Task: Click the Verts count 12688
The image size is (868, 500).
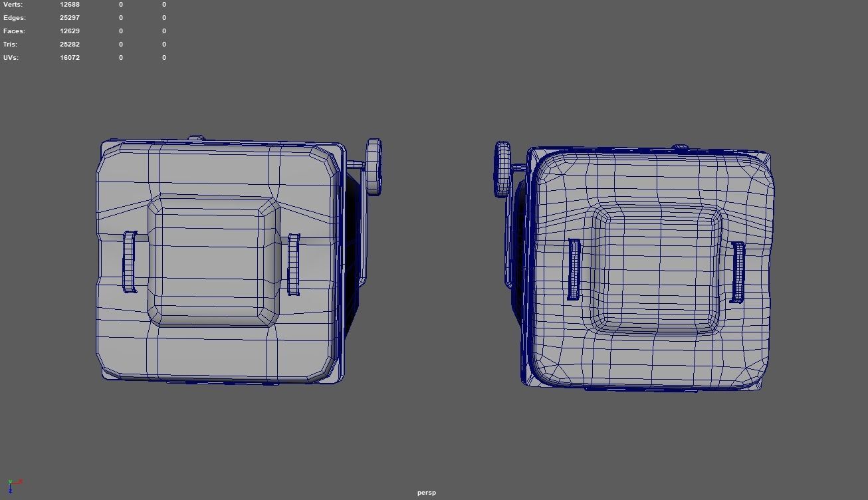Action: [70, 5]
